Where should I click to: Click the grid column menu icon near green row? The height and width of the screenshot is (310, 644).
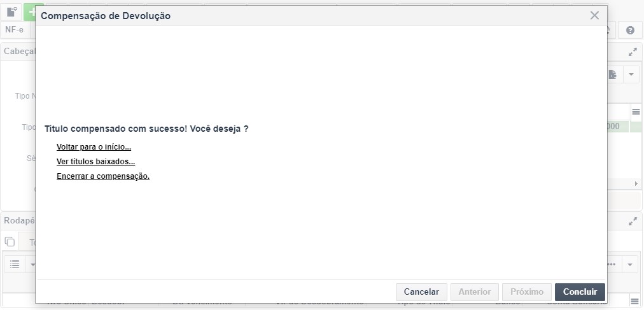(635, 111)
